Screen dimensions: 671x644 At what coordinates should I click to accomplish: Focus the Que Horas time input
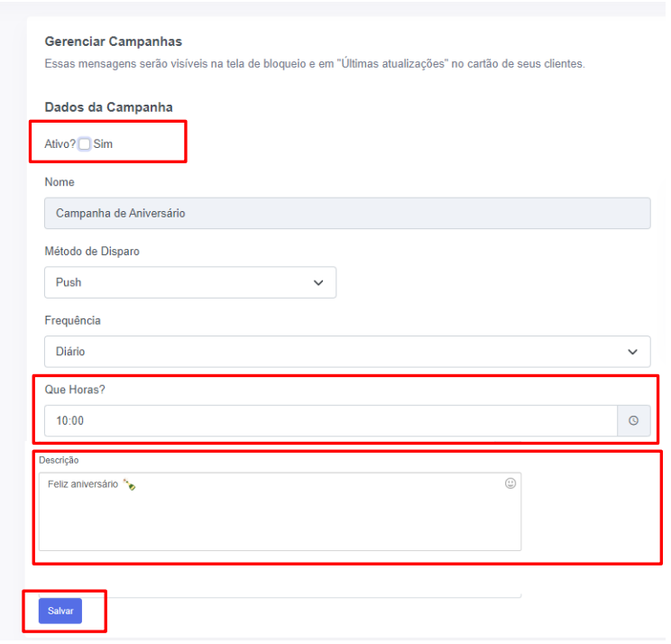point(330,420)
